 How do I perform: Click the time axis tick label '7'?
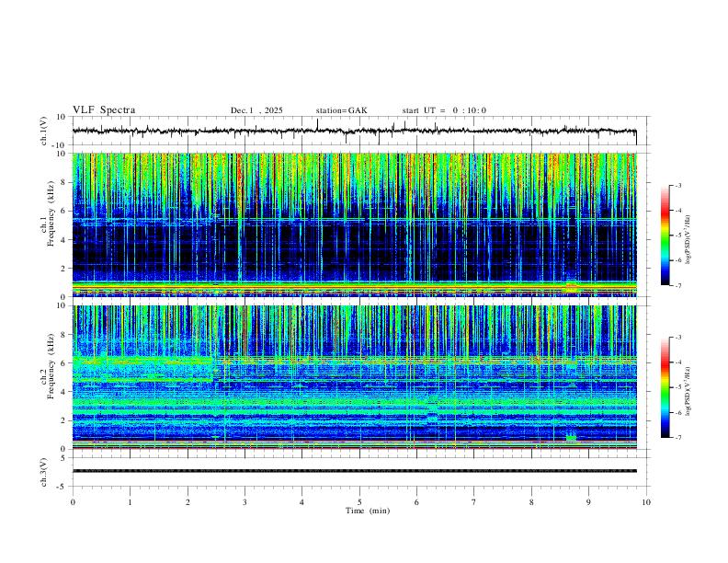coord(474,502)
